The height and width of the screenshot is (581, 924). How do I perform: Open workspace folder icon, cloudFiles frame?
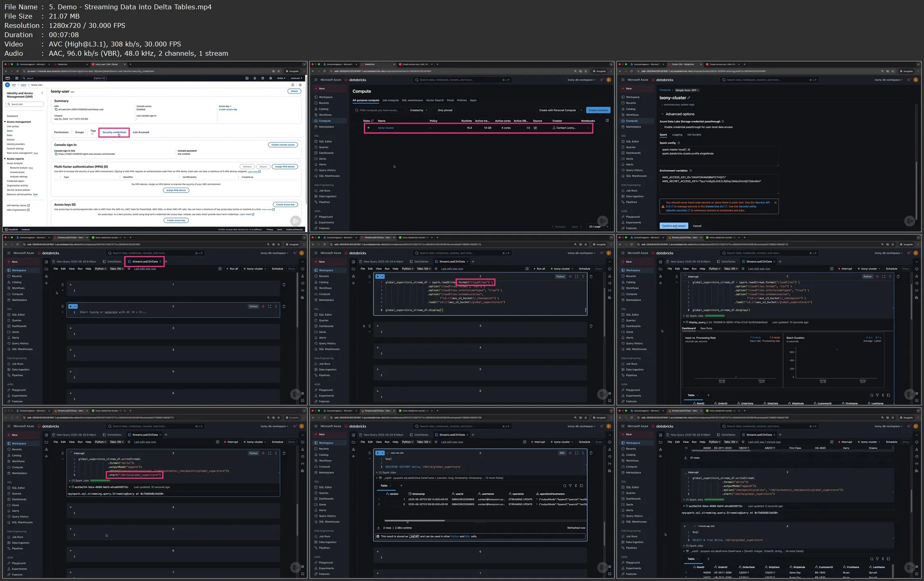pos(354,269)
